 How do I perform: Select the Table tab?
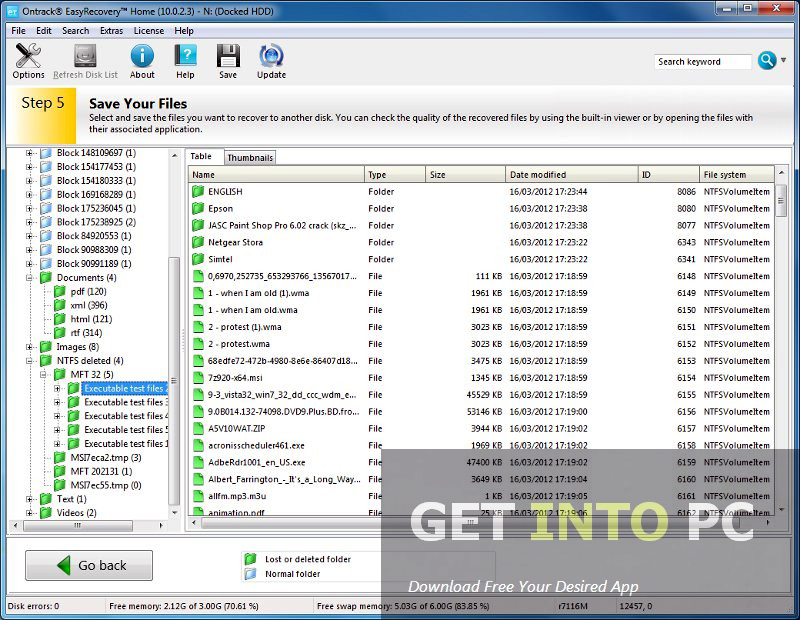click(x=201, y=156)
